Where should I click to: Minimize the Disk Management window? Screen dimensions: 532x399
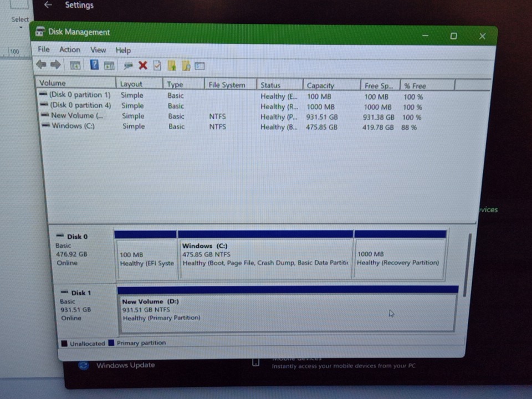click(x=425, y=35)
